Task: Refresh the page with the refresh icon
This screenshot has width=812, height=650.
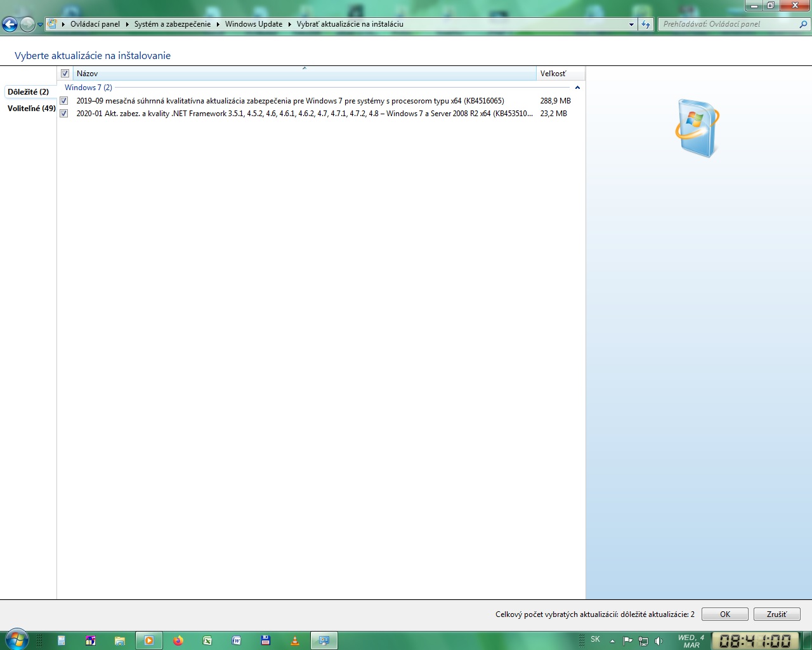Action: point(646,25)
